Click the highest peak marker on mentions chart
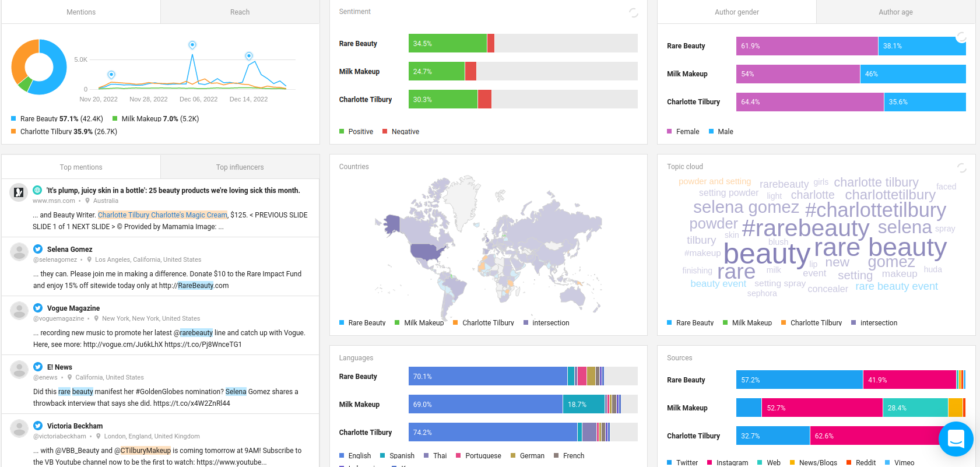 pyautogui.click(x=192, y=45)
